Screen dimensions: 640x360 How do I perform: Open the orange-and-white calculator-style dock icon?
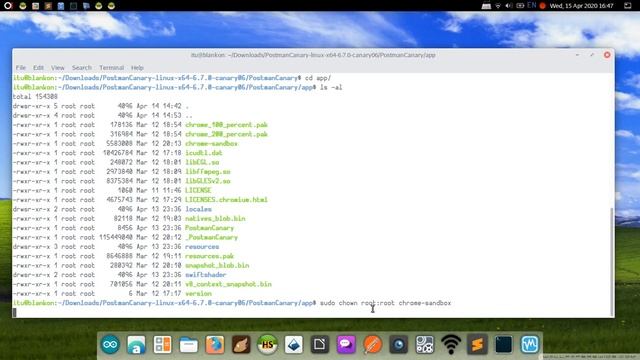pyautogui.click(x=162, y=344)
